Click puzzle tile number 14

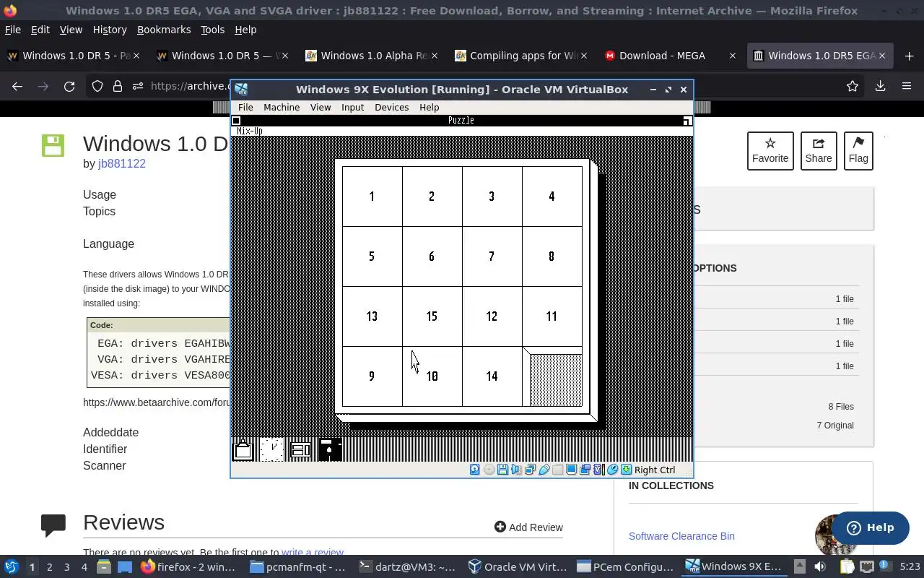492,376
